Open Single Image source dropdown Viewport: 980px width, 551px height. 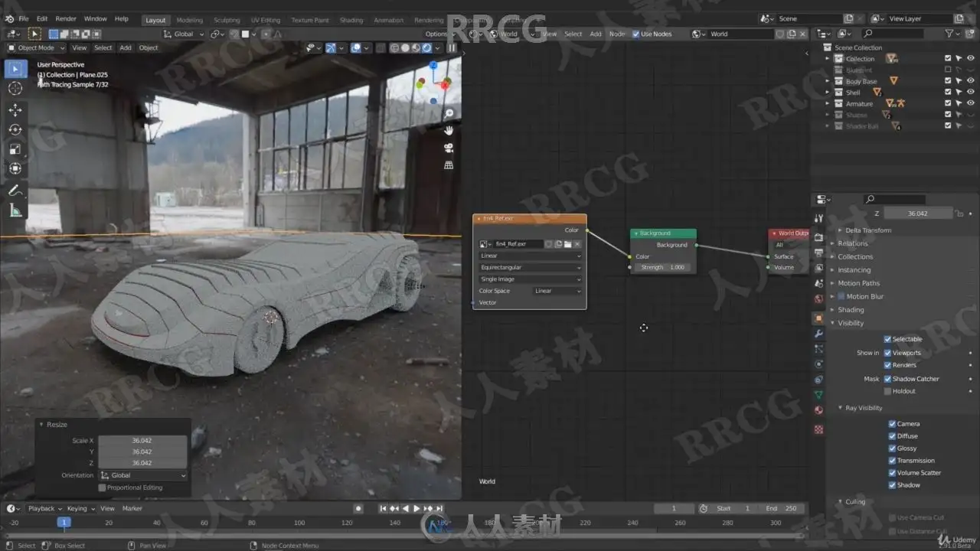530,279
